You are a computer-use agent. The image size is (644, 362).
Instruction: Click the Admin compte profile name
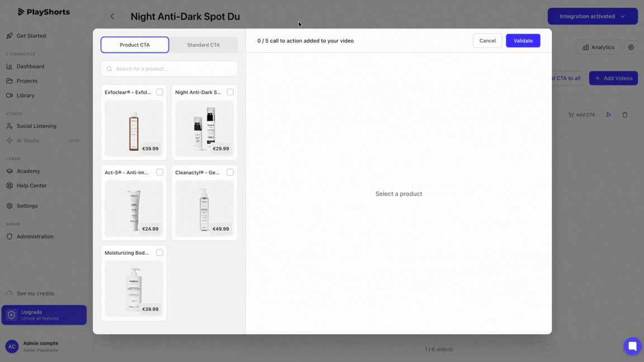pos(41,343)
